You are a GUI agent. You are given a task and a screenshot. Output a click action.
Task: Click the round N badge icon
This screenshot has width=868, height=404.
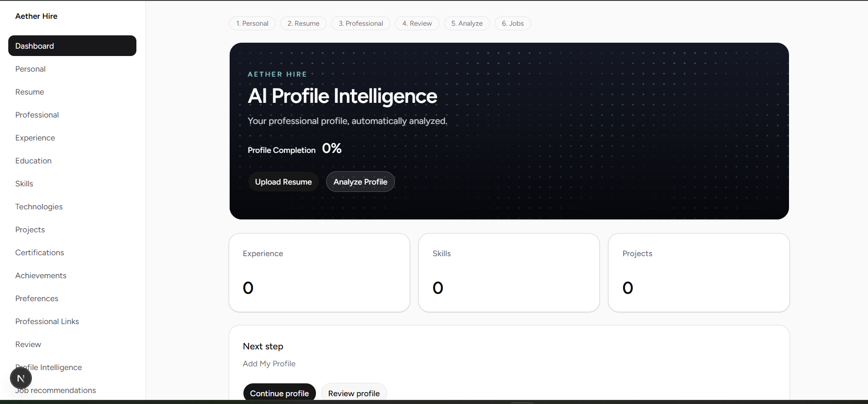click(x=21, y=378)
